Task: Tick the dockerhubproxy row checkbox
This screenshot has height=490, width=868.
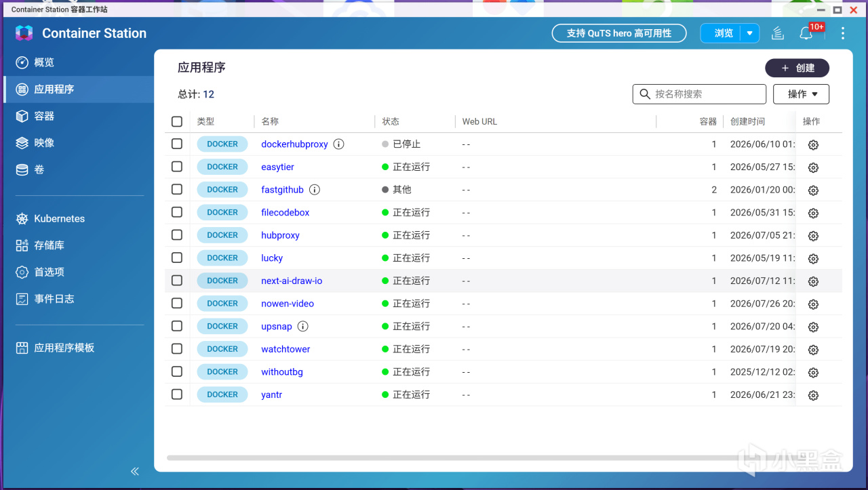Action: coord(177,144)
